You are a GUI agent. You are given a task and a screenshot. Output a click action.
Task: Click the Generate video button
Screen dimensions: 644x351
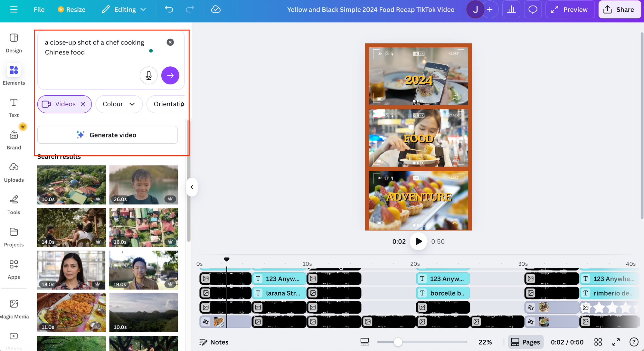tap(108, 135)
